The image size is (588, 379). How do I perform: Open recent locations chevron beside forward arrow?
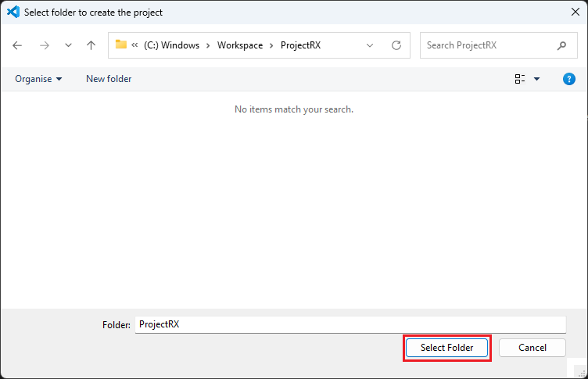coord(68,45)
